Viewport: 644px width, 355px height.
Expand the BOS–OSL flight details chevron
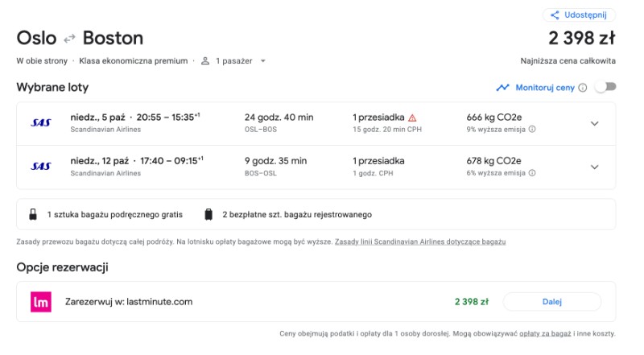point(594,167)
